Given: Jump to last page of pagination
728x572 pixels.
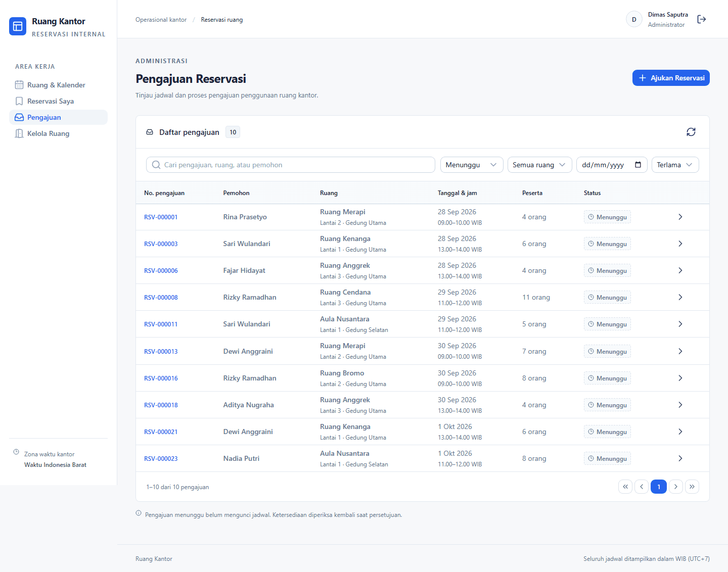Looking at the screenshot, I should point(692,487).
